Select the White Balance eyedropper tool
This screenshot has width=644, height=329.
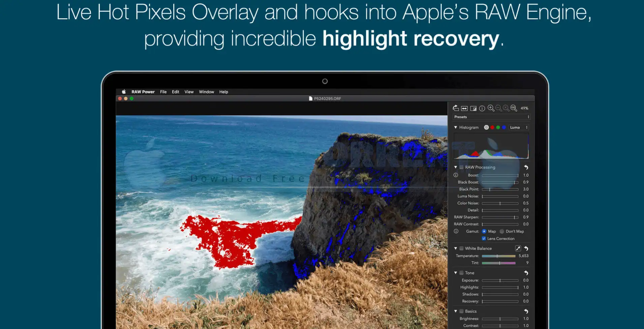pos(518,248)
